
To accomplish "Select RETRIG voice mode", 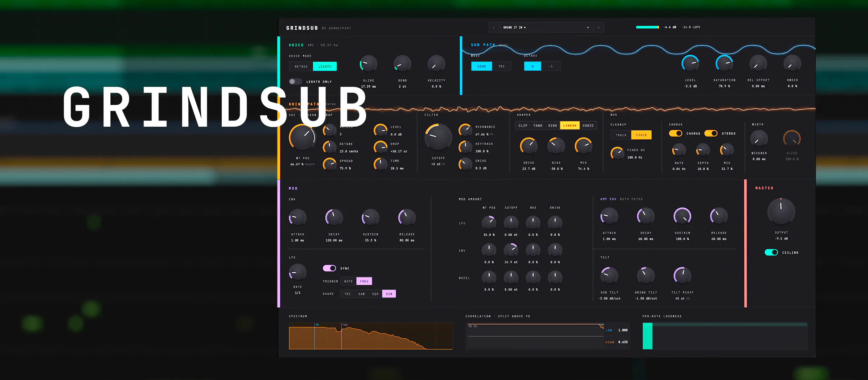I will pyautogui.click(x=301, y=67).
